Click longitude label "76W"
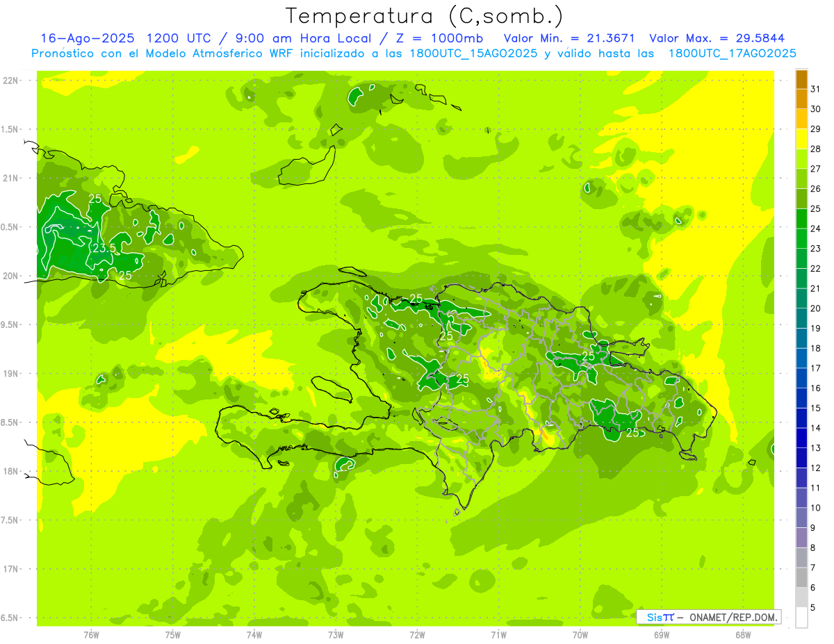Image resolution: width=834 pixels, height=644 pixels. point(91,634)
